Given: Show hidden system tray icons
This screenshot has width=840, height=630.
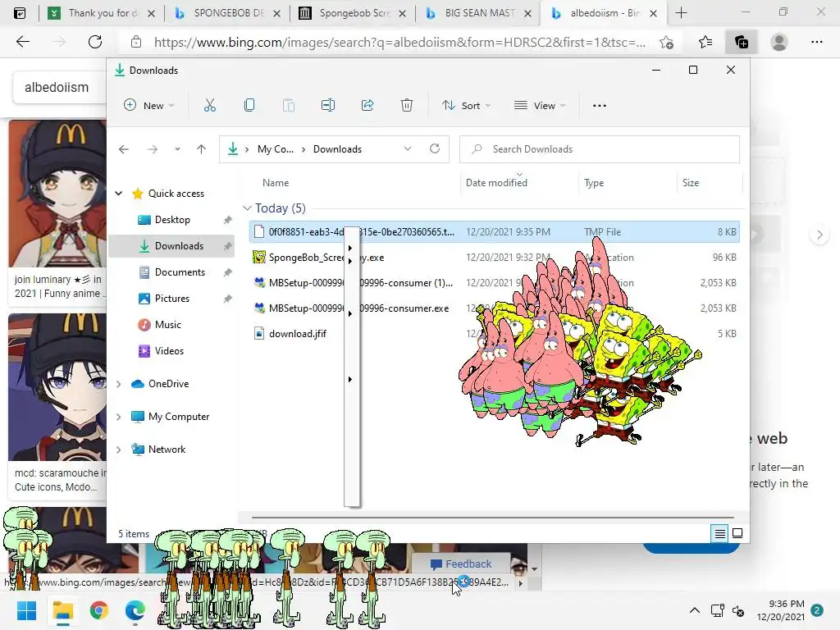Looking at the screenshot, I should pos(694,610).
